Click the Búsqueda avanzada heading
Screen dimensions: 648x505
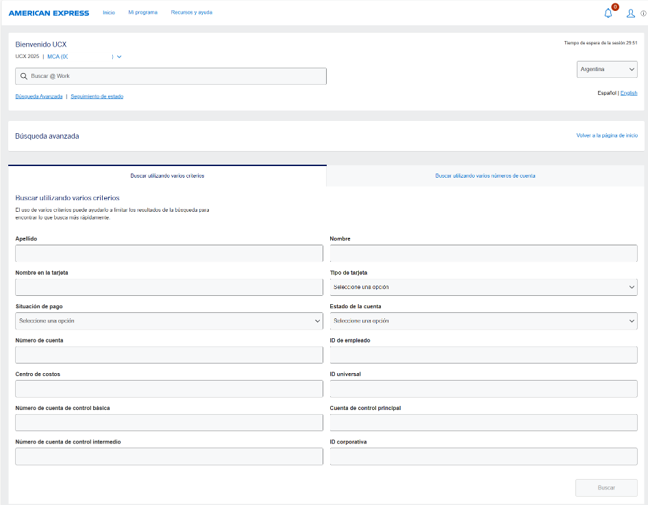[47, 136]
